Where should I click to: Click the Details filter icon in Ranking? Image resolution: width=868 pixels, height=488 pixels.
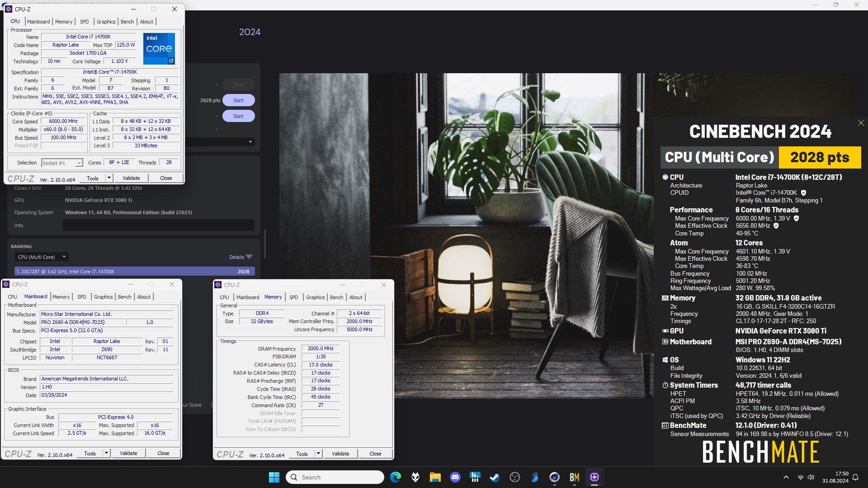pyautogui.click(x=249, y=257)
